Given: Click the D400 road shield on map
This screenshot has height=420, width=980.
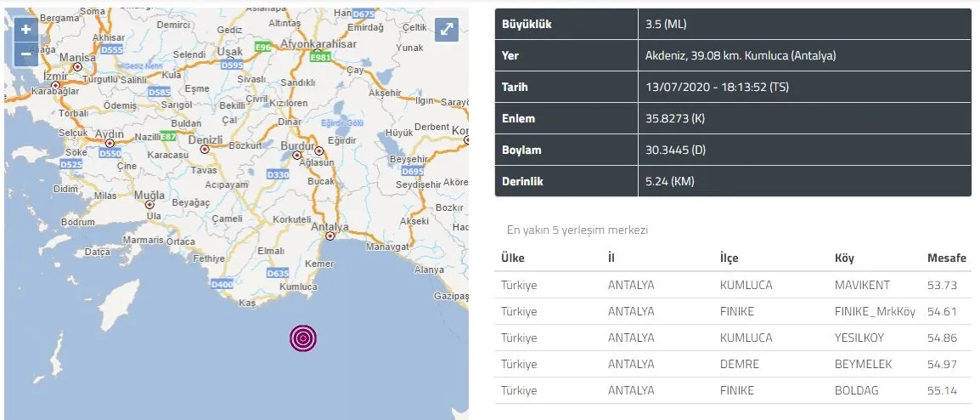Looking at the screenshot, I should coord(221,284).
